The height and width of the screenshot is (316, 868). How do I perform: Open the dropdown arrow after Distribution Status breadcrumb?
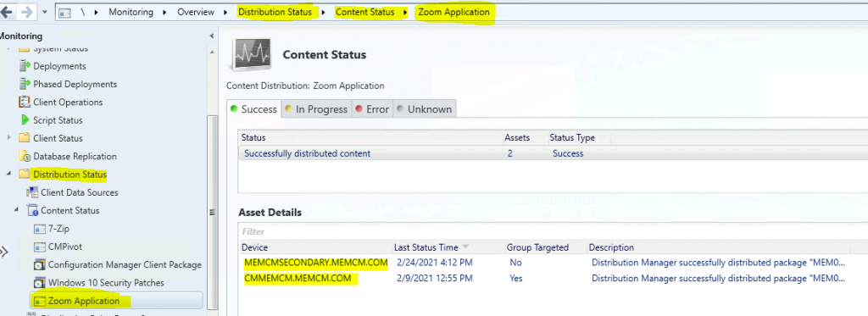pyautogui.click(x=324, y=12)
